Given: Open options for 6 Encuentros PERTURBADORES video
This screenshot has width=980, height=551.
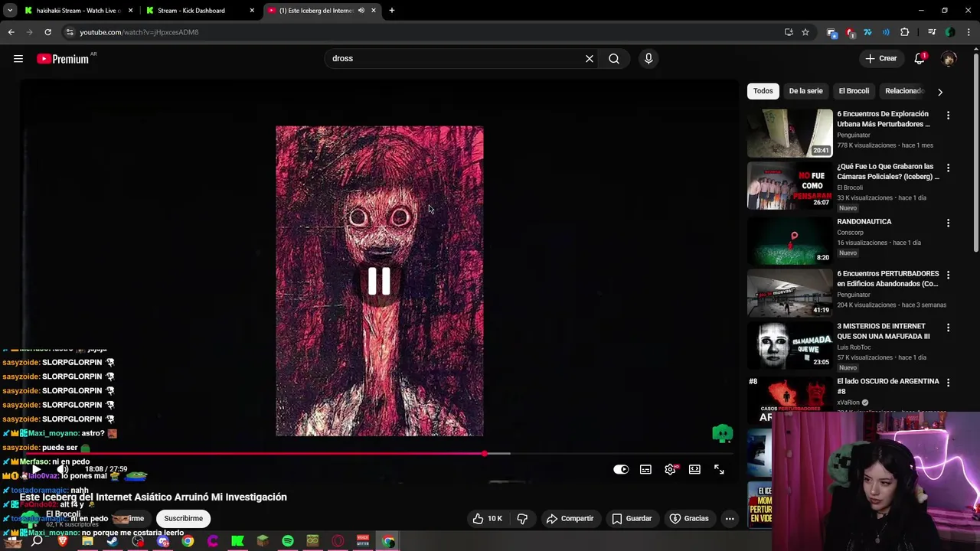Looking at the screenshot, I should tap(948, 275).
